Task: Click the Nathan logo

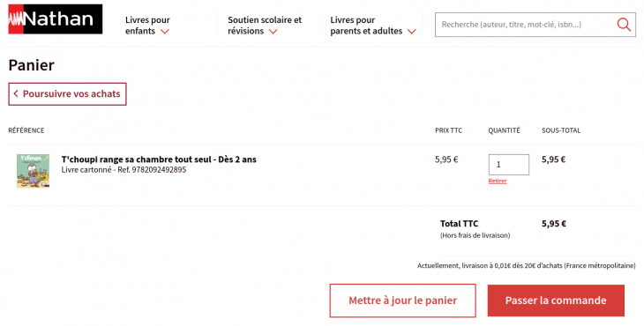Action: [55, 19]
